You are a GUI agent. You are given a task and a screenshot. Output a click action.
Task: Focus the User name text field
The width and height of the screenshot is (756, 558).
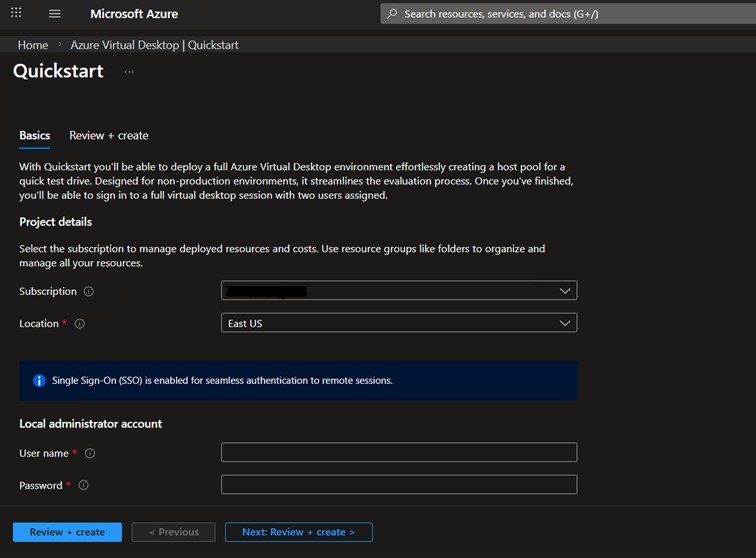[x=398, y=453]
